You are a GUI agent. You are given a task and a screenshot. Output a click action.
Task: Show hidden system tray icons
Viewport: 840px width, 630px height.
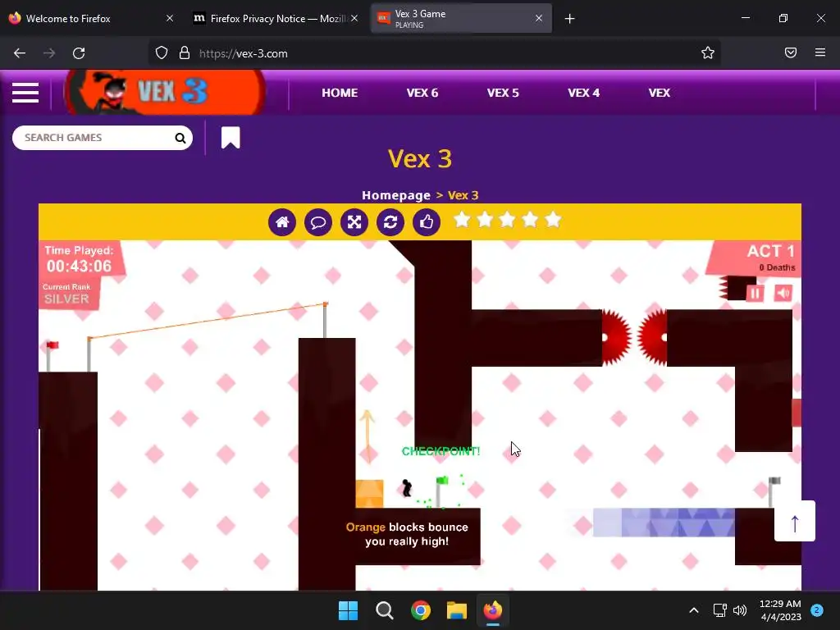click(694, 610)
